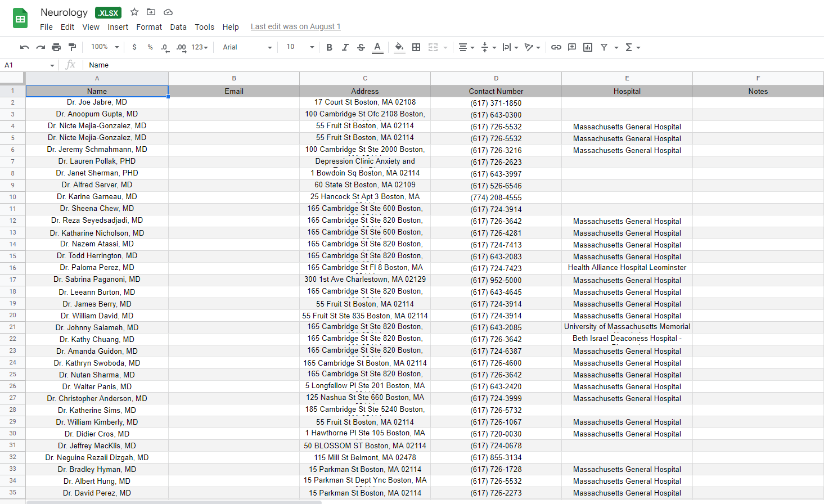
Task: Select the Contact Number header cell
Action: point(496,91)
